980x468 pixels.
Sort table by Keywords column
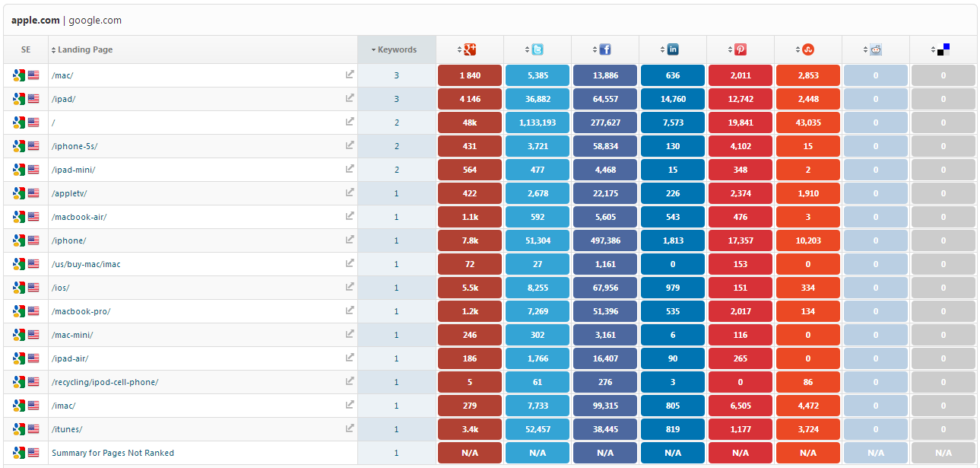[397, 49]
